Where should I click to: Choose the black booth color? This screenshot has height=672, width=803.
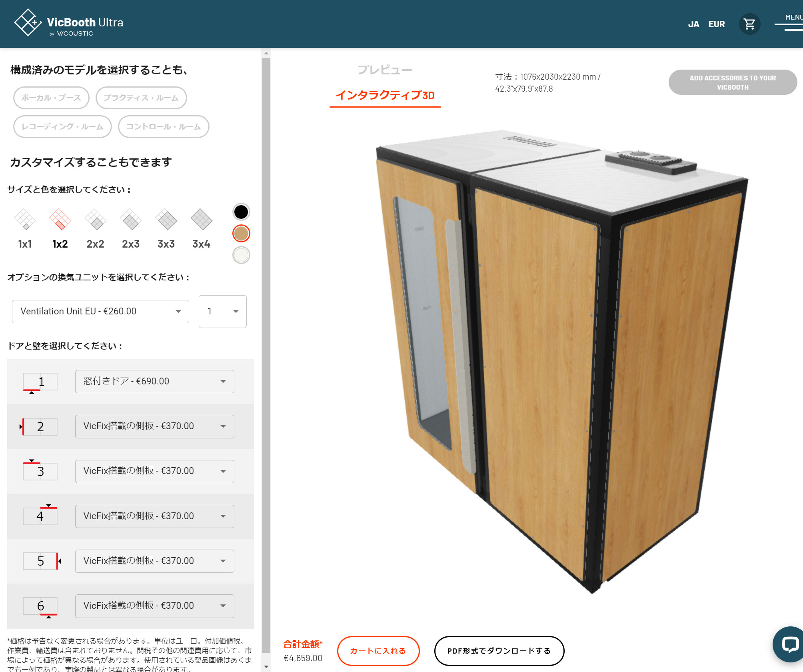(241, 212)
